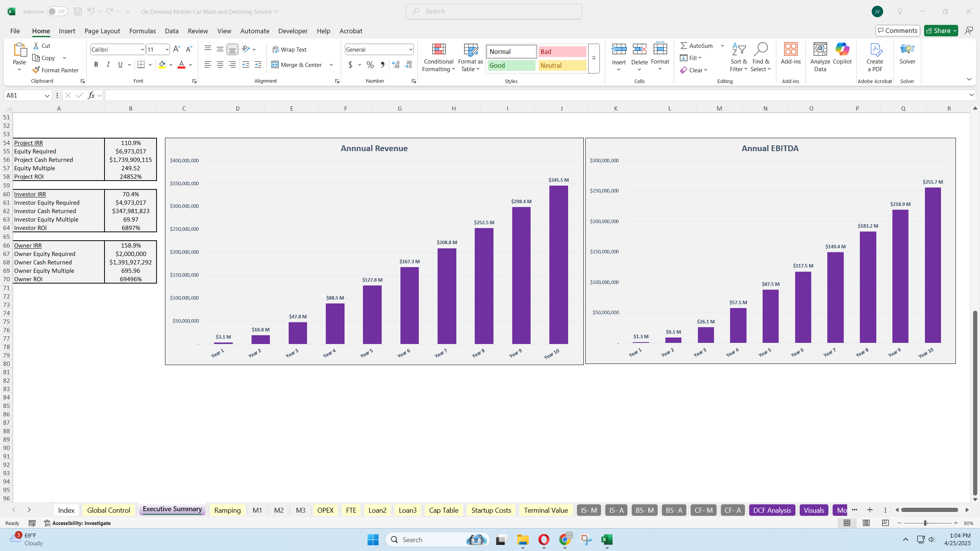Apply italic formatting
Image resolution: width=980 pixels, height=551 pixels.
(x=108, y=64)
